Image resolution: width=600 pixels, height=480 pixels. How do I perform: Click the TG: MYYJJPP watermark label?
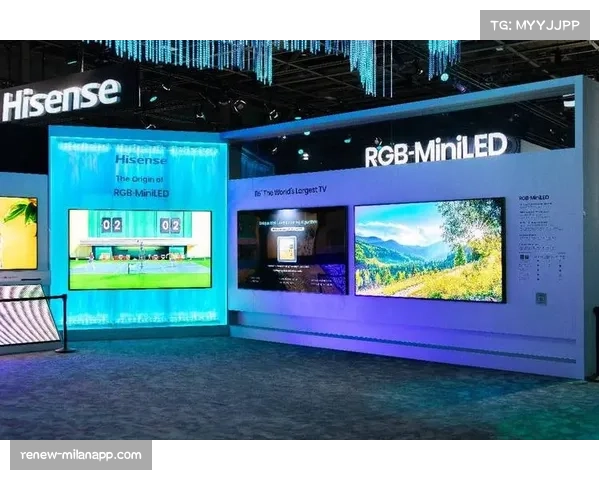tap(535, 24)
